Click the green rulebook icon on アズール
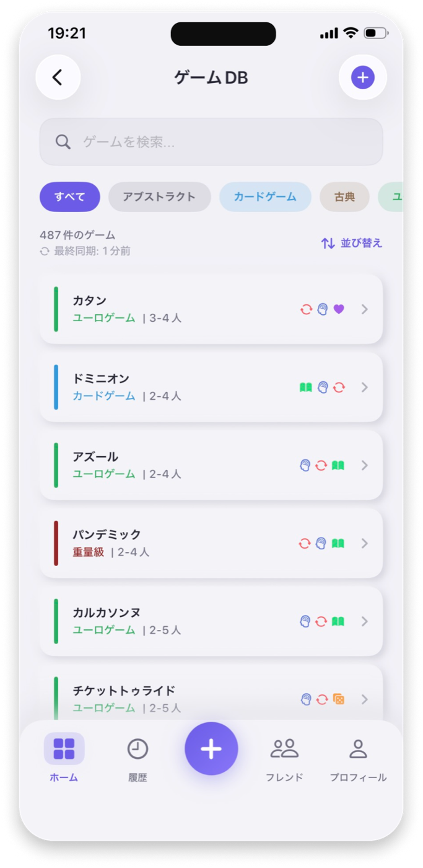423x868 pixels. 339,465
